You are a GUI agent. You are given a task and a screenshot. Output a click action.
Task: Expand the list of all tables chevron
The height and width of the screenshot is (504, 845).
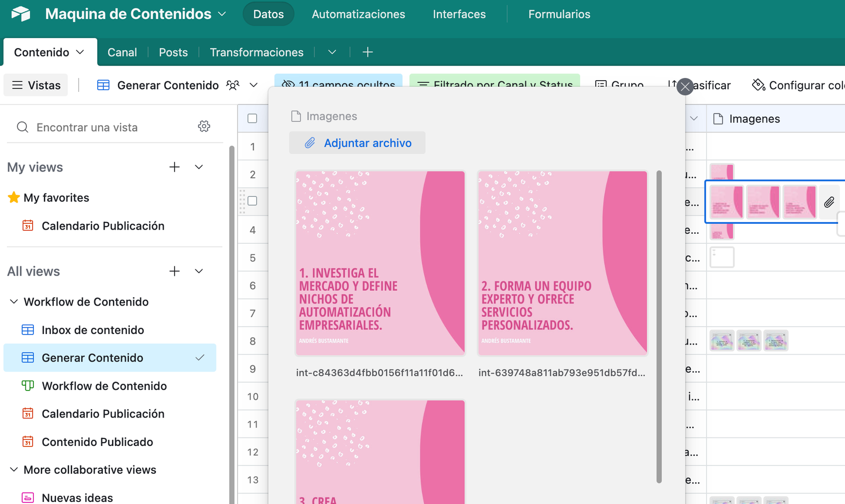pyautogui.click(x=332, y=52)
